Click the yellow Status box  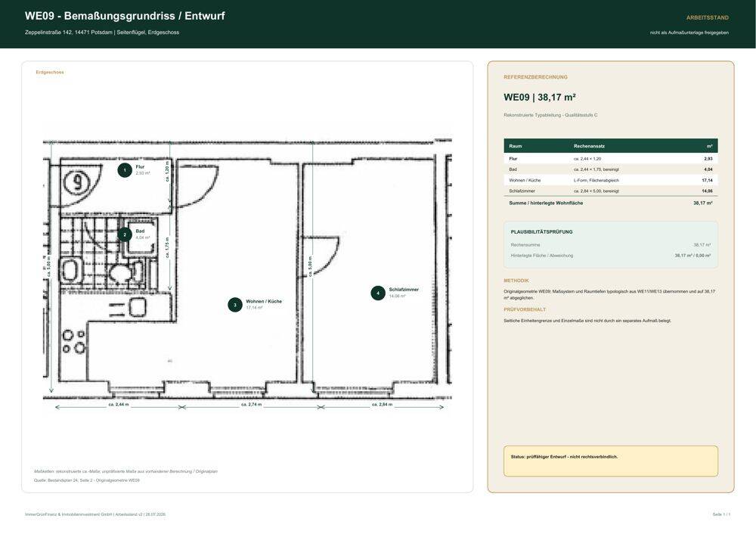tap(610, 461)
